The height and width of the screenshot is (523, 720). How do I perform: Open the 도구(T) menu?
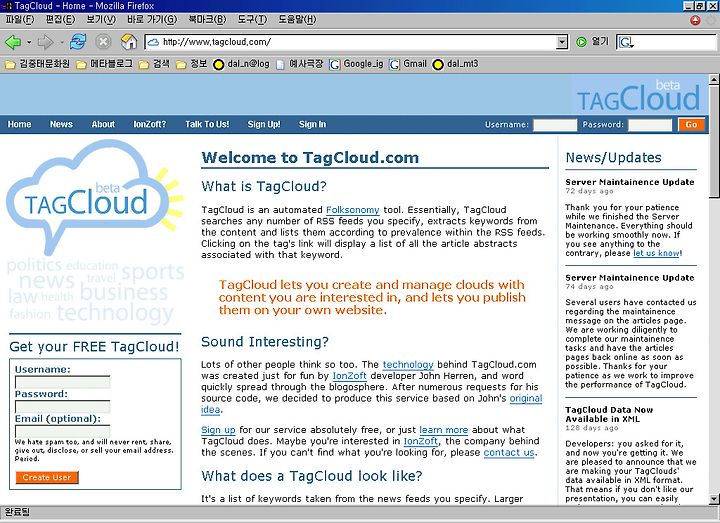[252, 20]
